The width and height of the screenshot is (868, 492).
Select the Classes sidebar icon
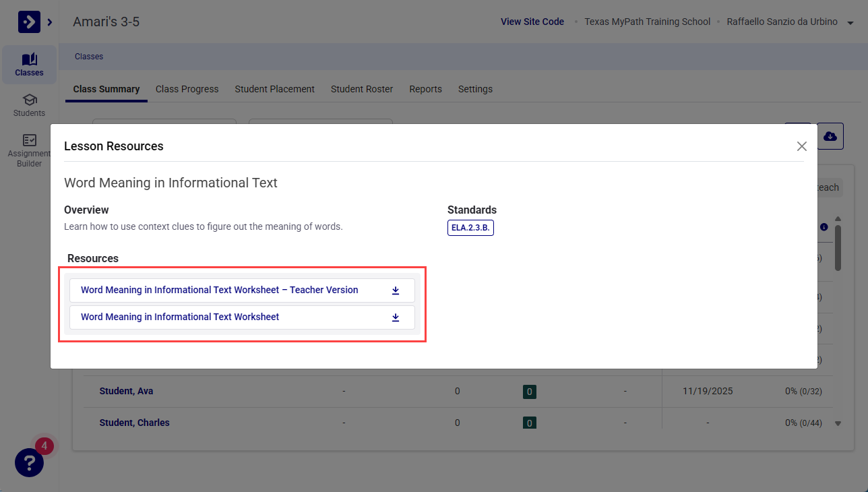(29, 65)
